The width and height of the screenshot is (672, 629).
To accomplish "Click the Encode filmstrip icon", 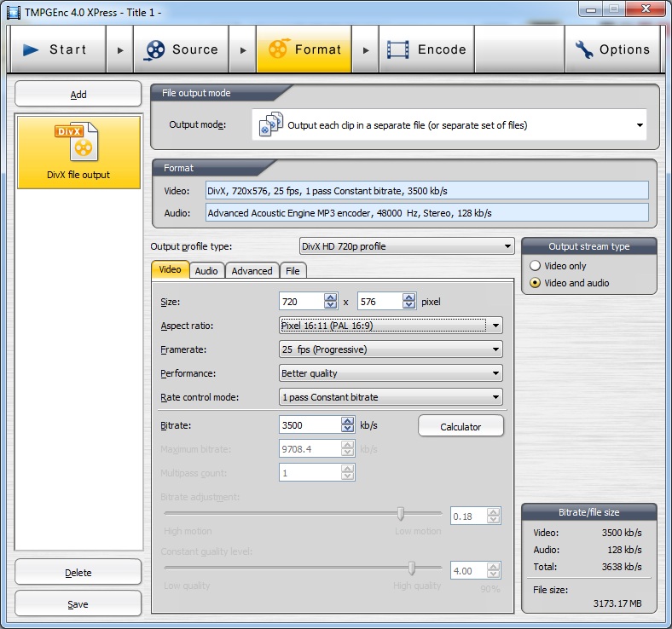I will tap(398, 49).
